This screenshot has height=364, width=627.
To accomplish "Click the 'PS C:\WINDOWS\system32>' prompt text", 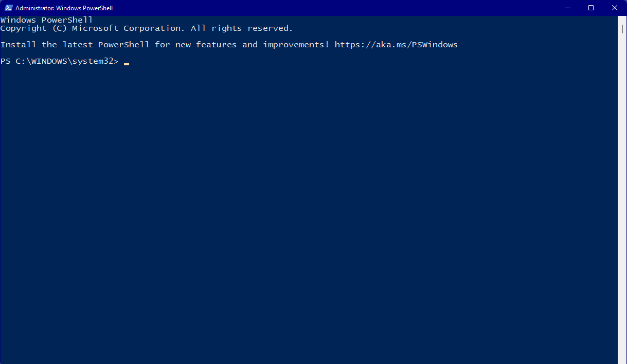I will [x=60, y=62].
